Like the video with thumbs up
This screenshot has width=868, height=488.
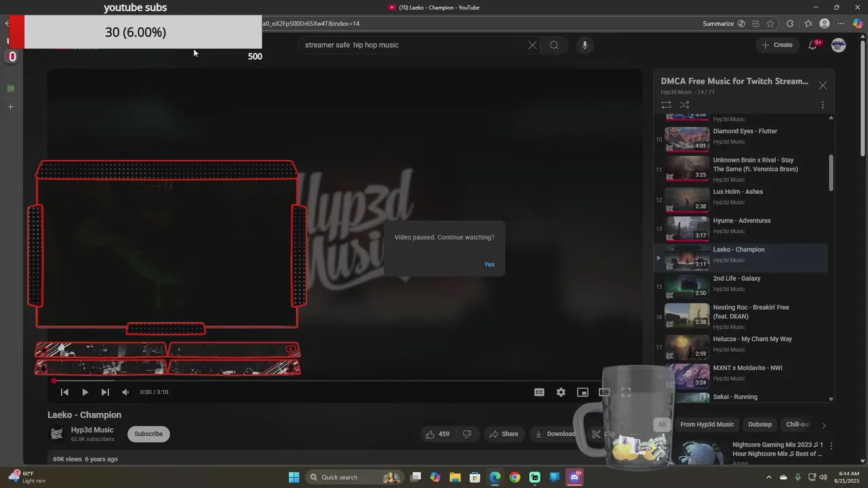point(437,434)
